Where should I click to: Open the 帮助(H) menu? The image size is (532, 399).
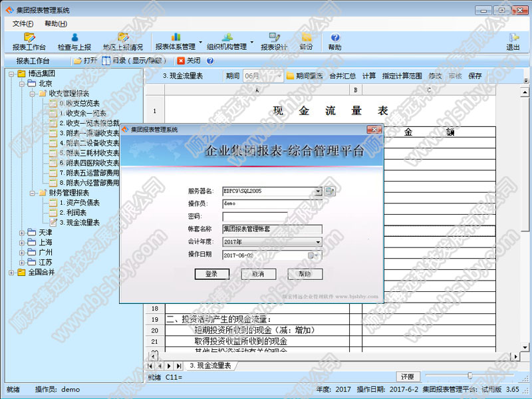point(56,23)
